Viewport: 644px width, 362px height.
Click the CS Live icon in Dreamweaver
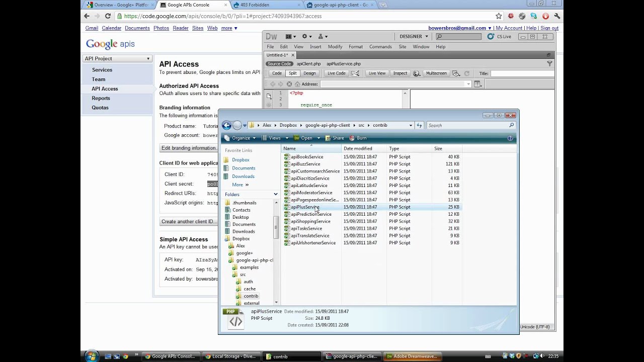[491, 36]
